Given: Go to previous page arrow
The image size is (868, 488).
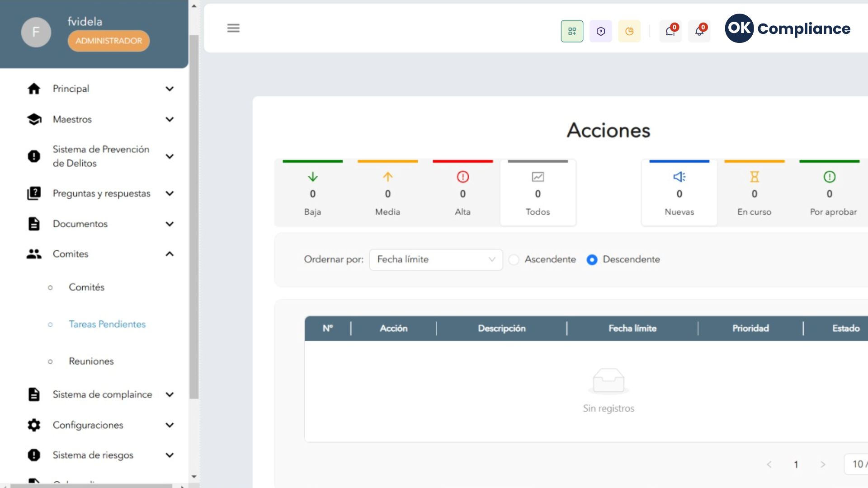Looking at the screenshot, I should tap(769, 465).
